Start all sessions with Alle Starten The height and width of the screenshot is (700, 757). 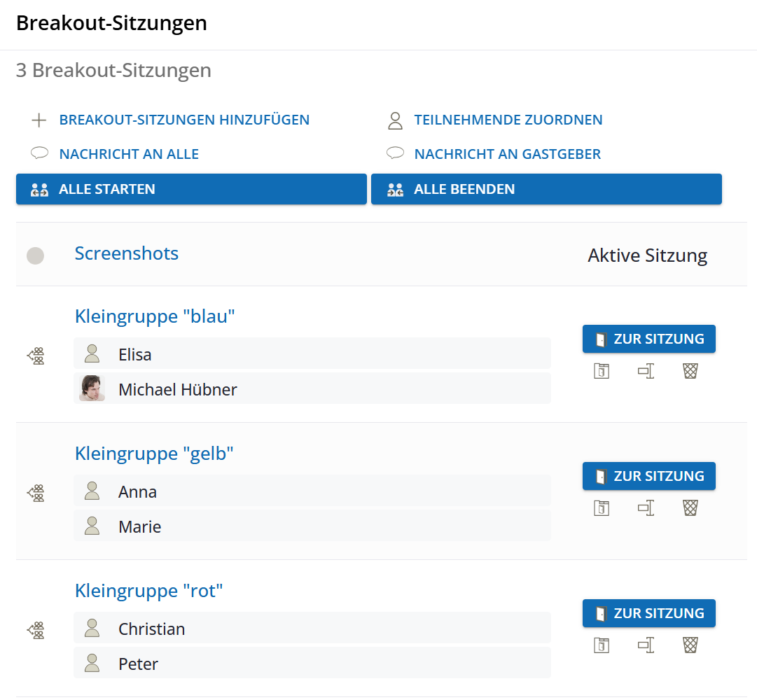coord(191,189)
